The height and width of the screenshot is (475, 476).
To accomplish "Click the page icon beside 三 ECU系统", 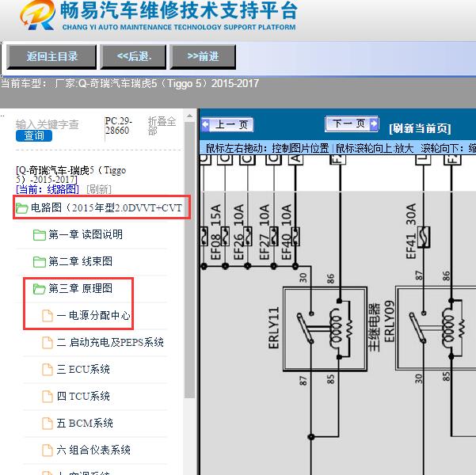I will [47, 370].
